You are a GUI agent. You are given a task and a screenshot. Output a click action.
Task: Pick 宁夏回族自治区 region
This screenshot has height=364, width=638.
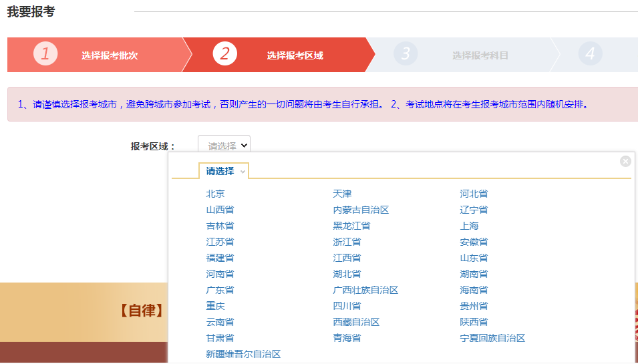[492, 338]
